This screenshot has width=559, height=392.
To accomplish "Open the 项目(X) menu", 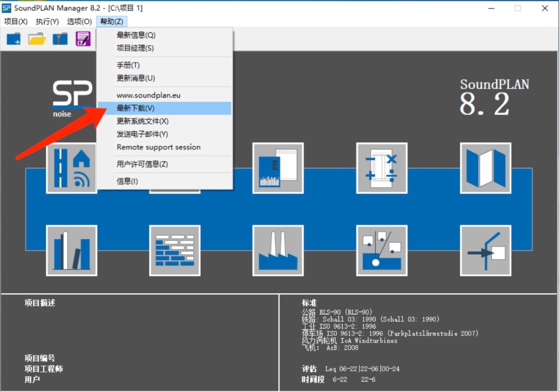I will point(16,22).
